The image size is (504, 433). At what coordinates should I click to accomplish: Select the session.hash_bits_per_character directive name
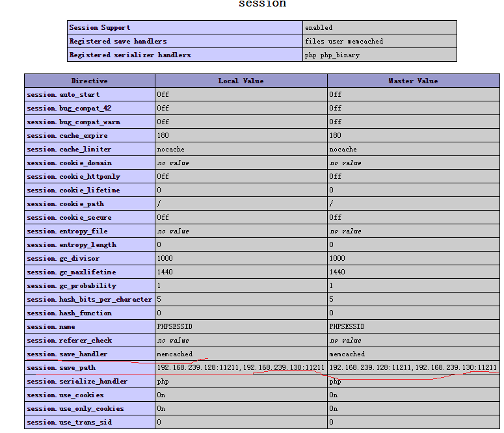(89, 300)
